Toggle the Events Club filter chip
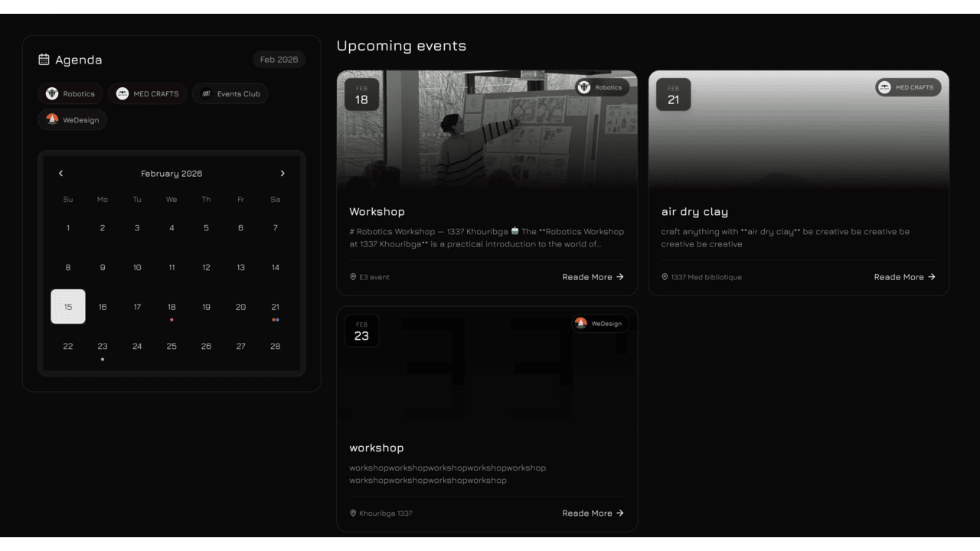980x551 pixels. pyautogui.click(x=230, y=94)
